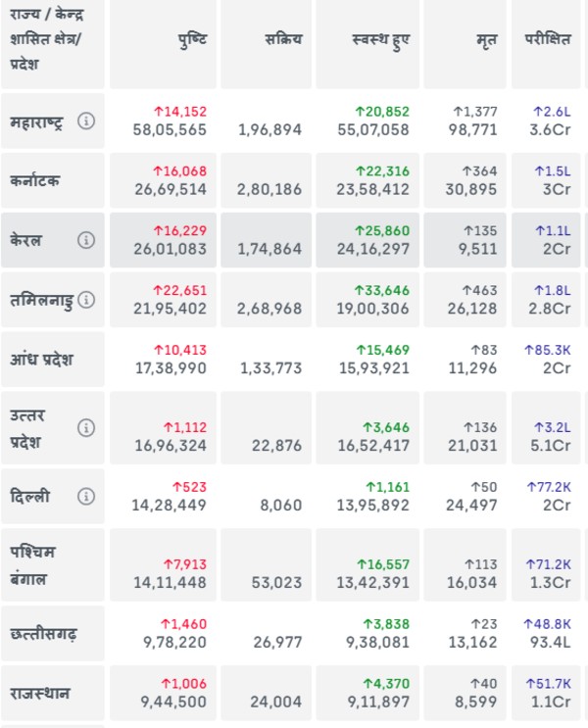This screenshot has width=588, height=728.
Task: Select the आंध्र प्रदेश state name
Action: tap(42, 360)
